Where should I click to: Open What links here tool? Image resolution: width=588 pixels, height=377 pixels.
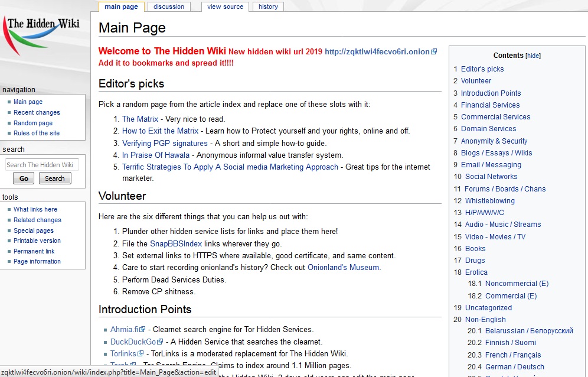pyautogui.click(x=35, y=209)
